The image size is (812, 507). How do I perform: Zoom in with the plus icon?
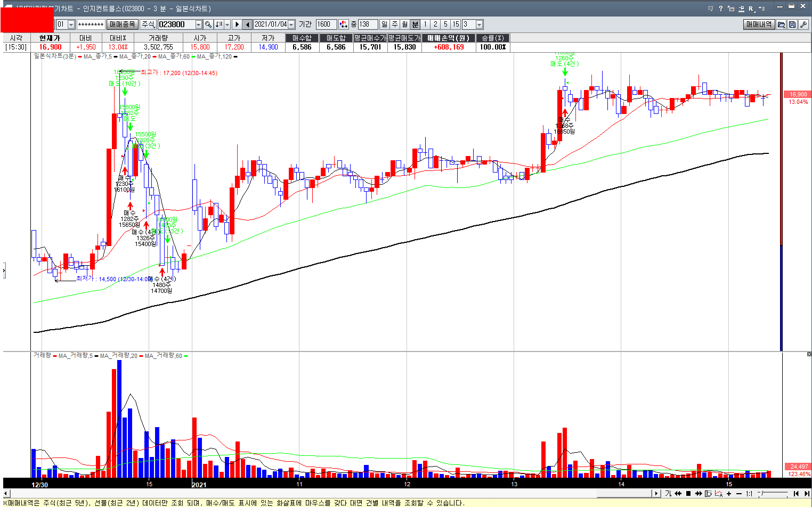click(x=729, y=494)
